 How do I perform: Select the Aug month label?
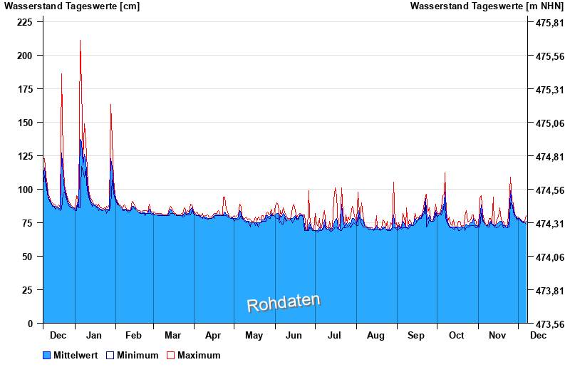tap(375, 335)
